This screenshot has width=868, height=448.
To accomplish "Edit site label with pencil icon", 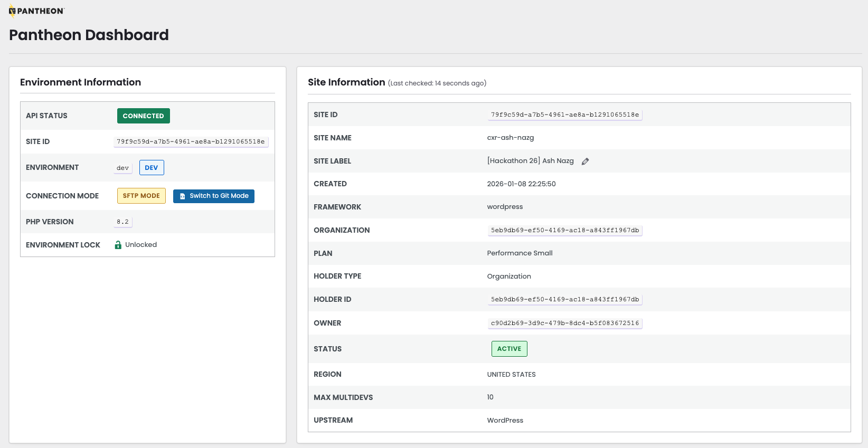I will (585, 161).
